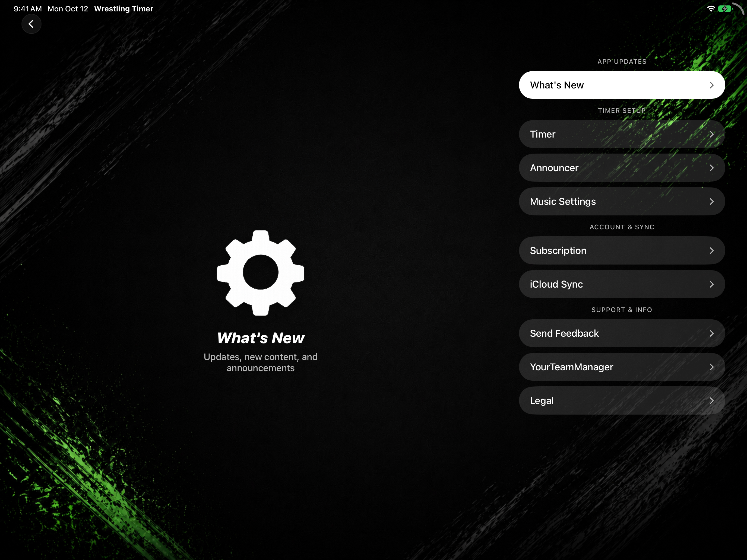Click the APP UPDATES section header

click(x=622, y=61)
